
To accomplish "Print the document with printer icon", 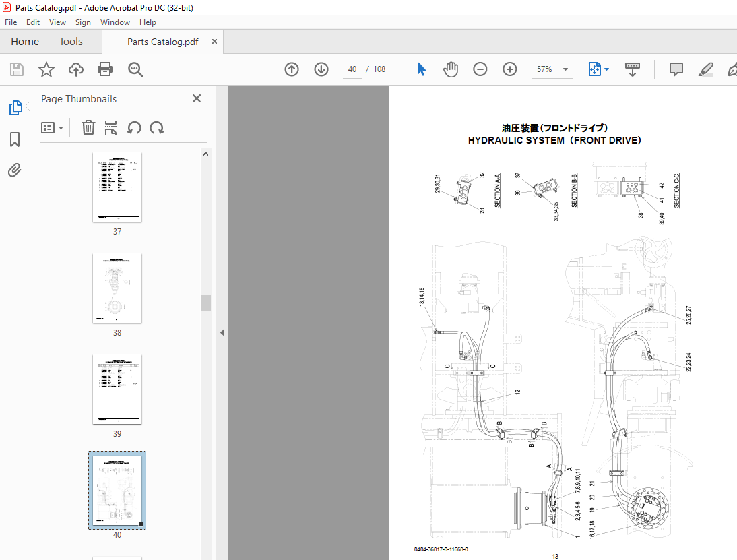I will tap(105, 69).
